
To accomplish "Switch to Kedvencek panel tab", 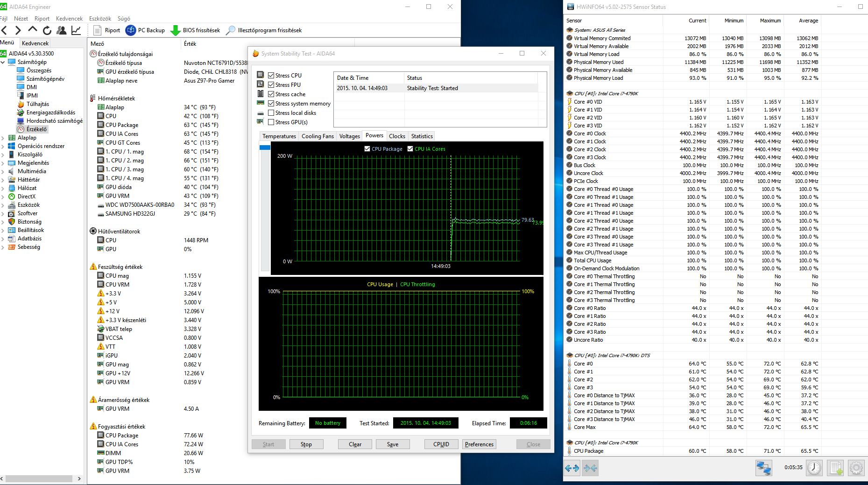I will (x=35, y=43).
